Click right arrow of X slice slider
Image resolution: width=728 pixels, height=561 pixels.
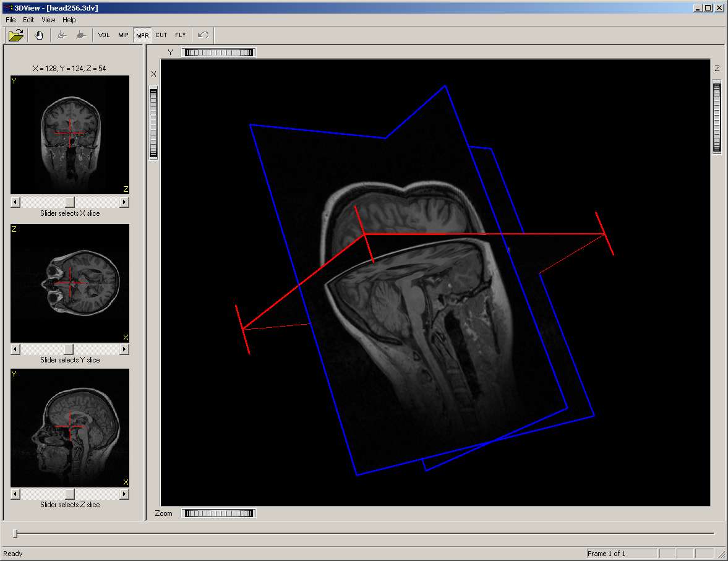tap(124, 202)
